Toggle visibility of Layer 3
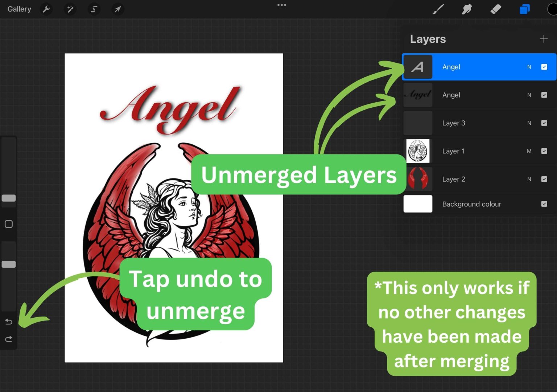This screenshot has height=392, width=557. point(544,123)
